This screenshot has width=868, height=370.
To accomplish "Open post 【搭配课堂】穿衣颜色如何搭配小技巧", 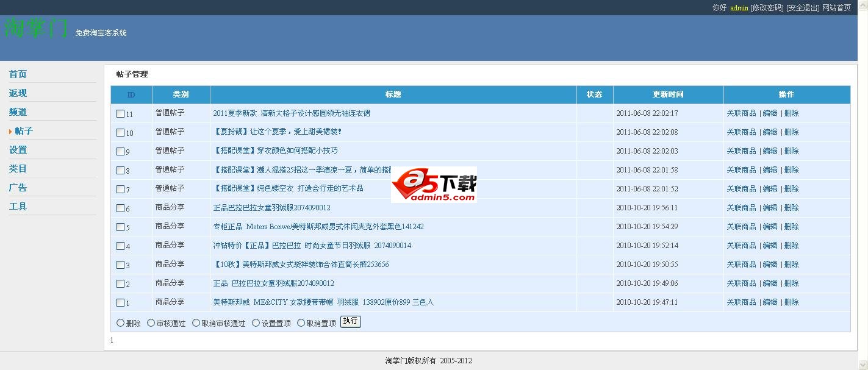I will [275, 151].
